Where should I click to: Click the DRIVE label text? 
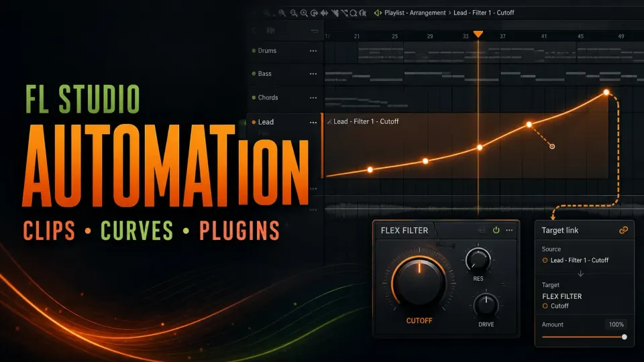[x=486, y=324]
